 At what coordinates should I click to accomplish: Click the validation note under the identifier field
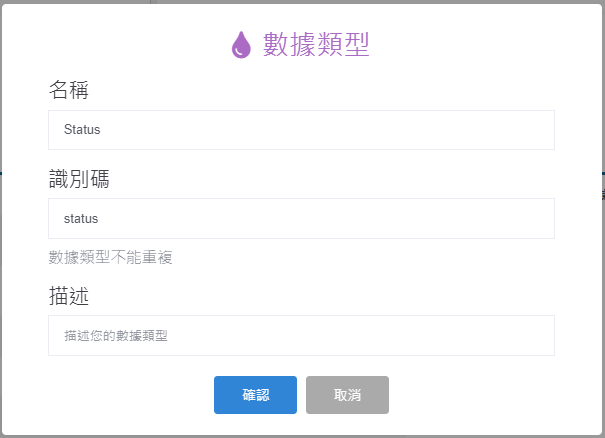[111, 258]
